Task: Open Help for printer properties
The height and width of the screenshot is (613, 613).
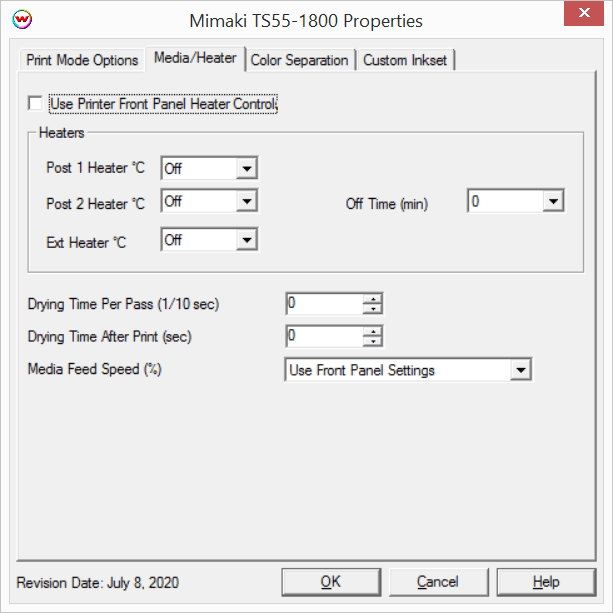Action: pos(546,582)
